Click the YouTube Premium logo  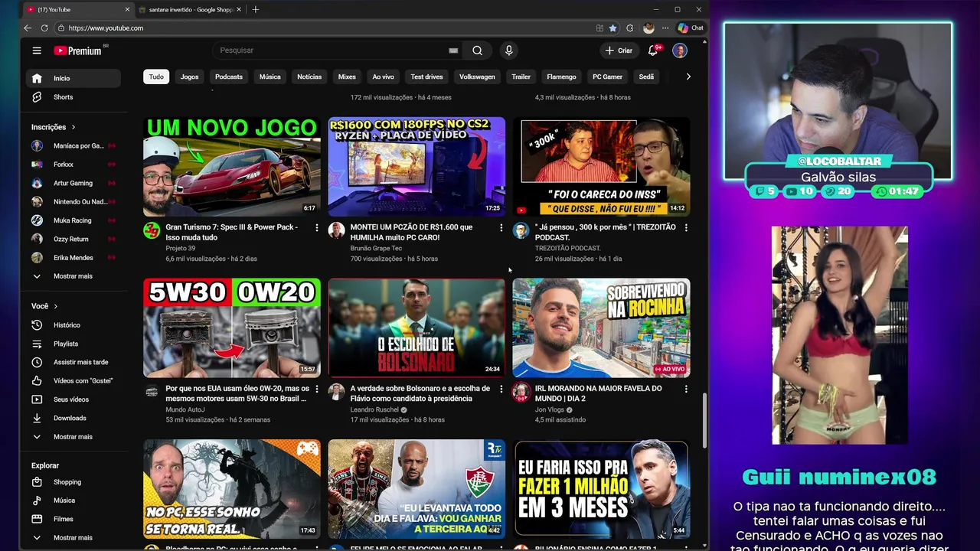(80, 51)
